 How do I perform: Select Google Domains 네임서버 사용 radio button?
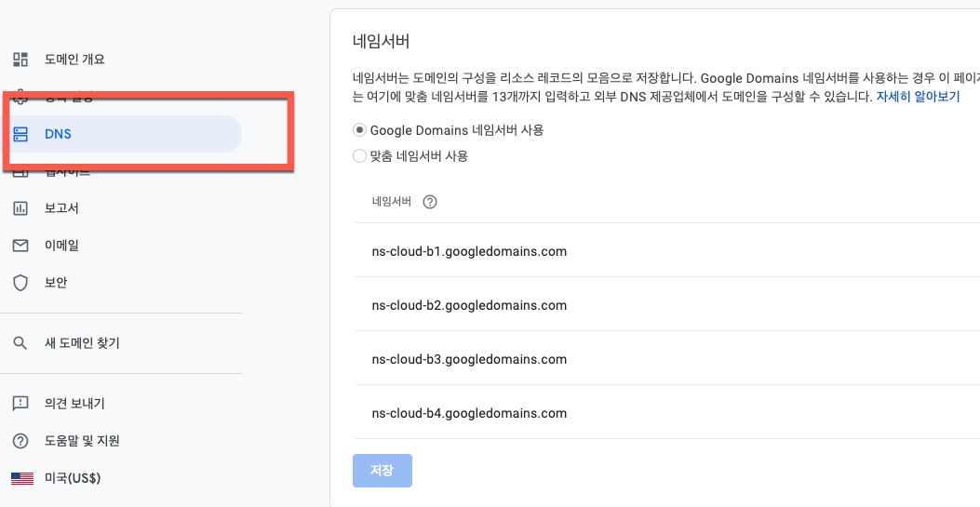coord(359,130)
